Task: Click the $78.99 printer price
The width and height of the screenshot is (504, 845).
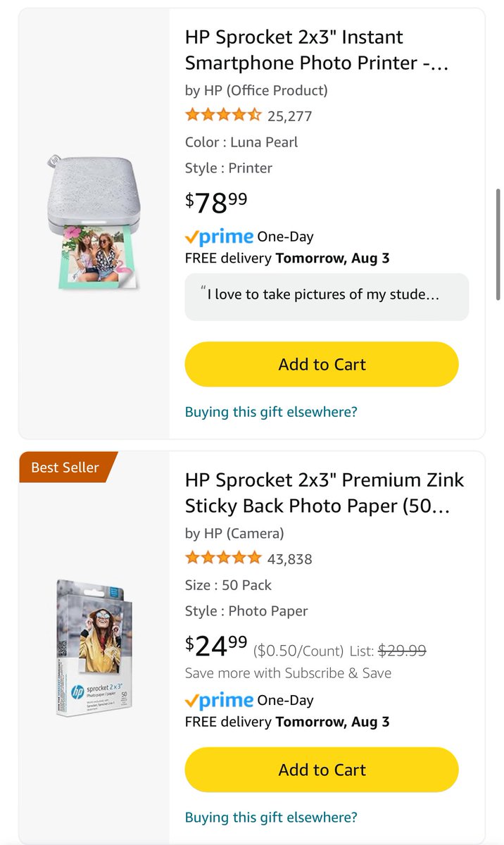Action: (216, 202)
